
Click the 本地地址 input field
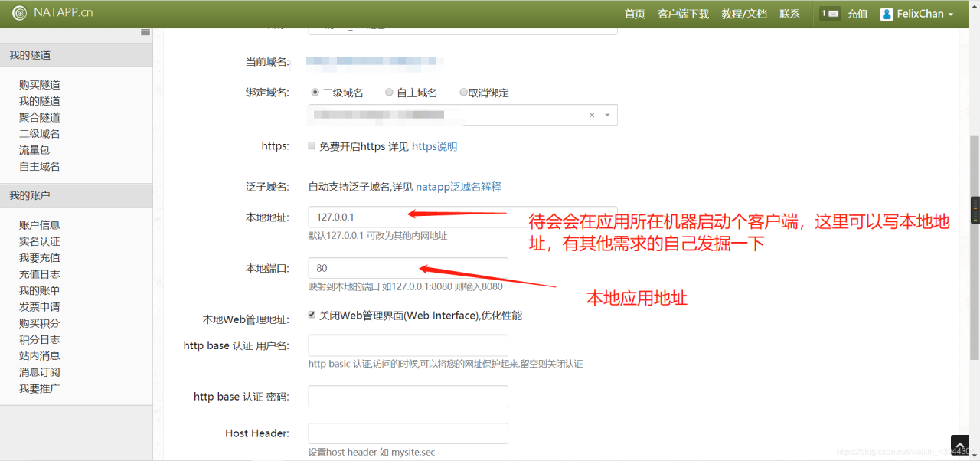pos(462,217)
